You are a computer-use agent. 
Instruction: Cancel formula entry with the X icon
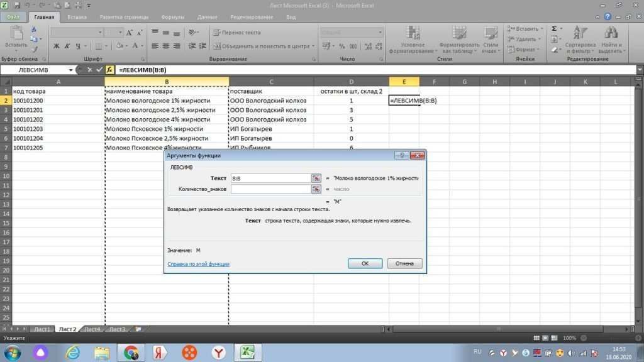[x=89, y=70]
